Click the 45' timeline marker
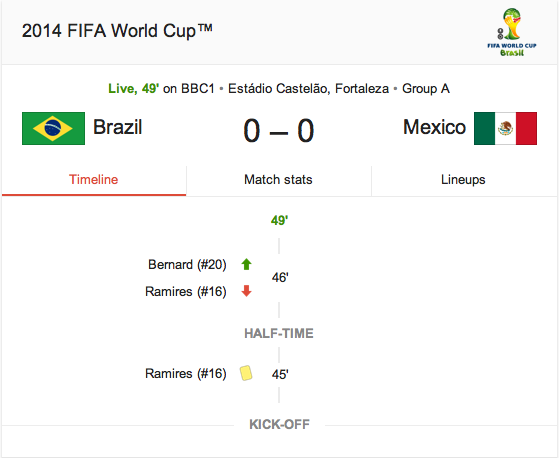This screenshot has height=458, width=559. (280, 374)
